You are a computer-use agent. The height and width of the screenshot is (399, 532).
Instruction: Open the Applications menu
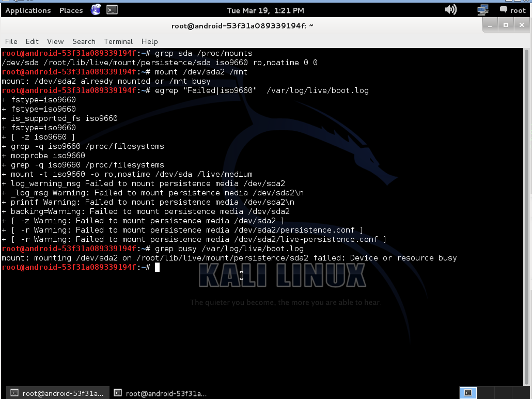[28, 10]
